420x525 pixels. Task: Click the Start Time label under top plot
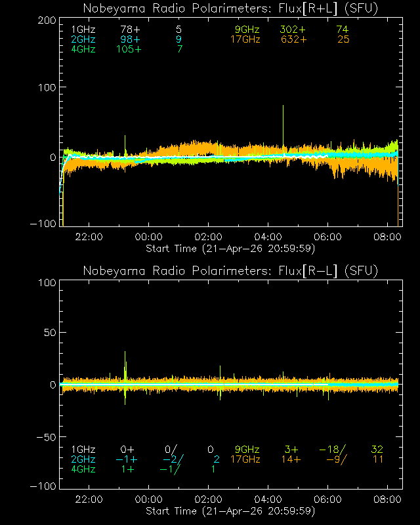point(230,248)
